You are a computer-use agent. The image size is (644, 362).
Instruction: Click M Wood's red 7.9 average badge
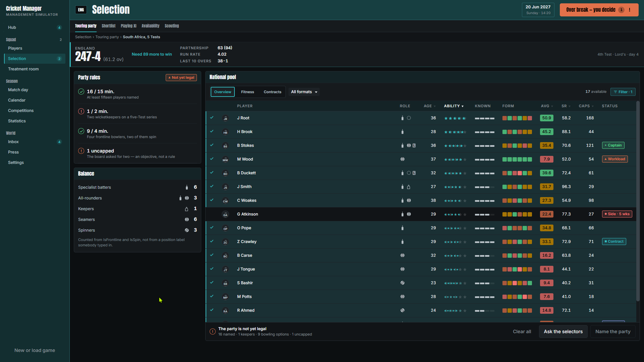(x=547, y=159)
